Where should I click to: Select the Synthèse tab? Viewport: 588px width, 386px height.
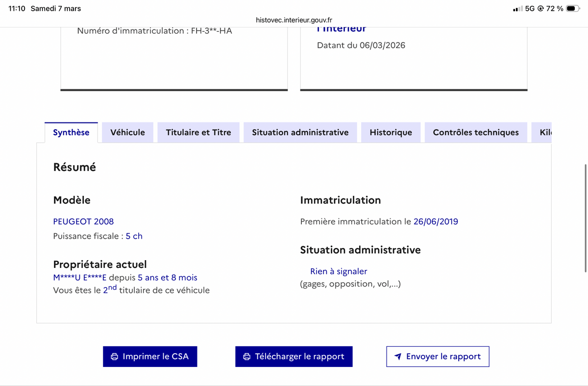point(71,132)
